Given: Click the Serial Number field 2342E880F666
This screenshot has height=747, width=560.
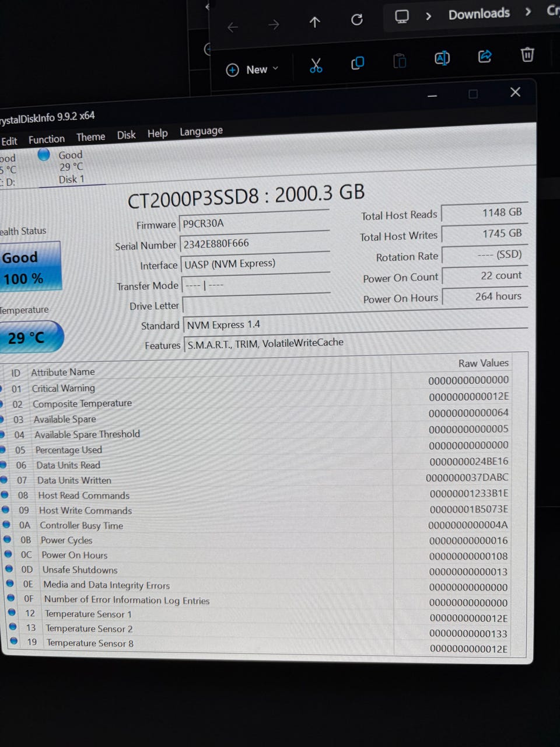Looking at the screenshot, I should click(x=255, y=243).
